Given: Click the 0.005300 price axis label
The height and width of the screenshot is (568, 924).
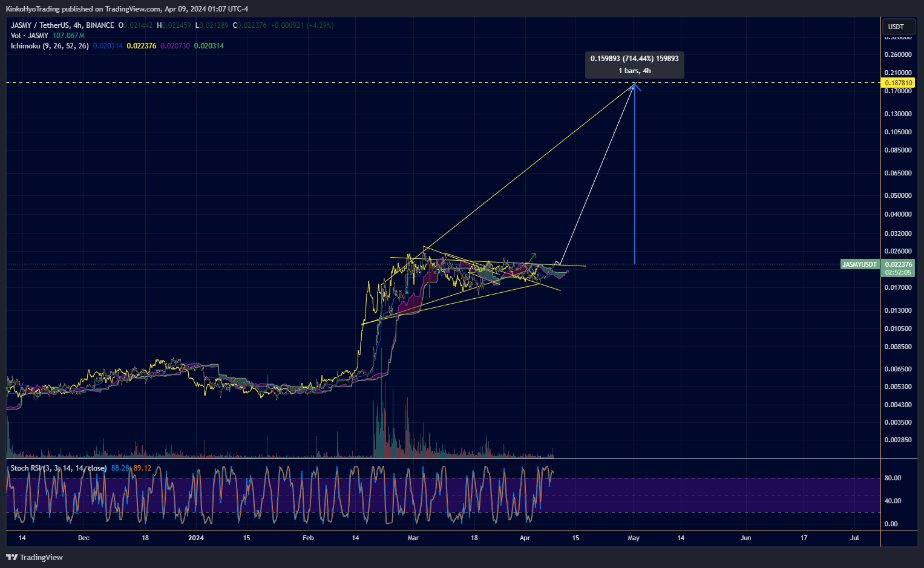Looking at the screenshot, I should (x=898, y=387).
